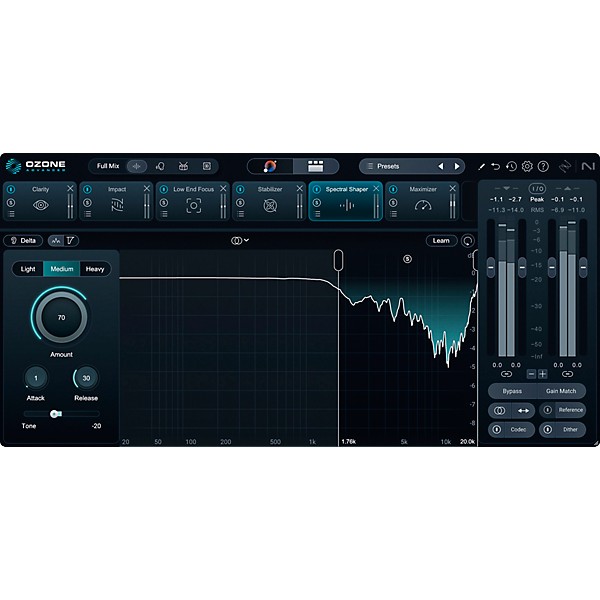
Task: Open the Stabilizer module preset list
Action: (x=240, y=214)
